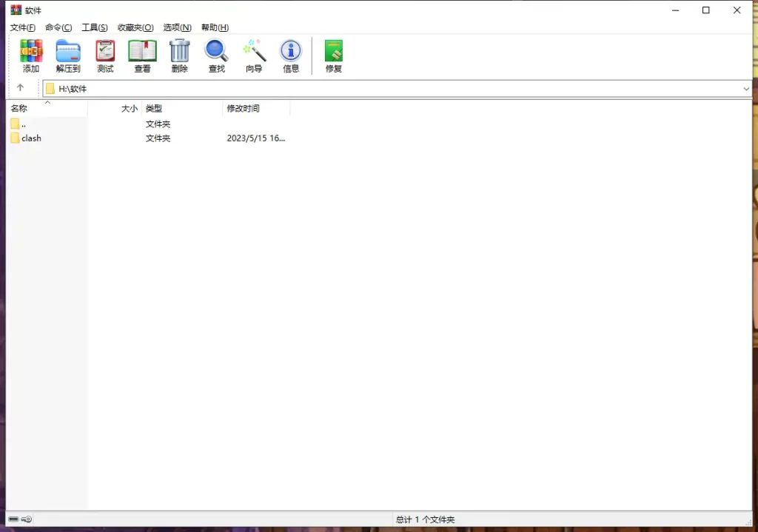Show the 信息 (Info) icon
This screenshot has height=532, width=758.
tap(291, 55)
